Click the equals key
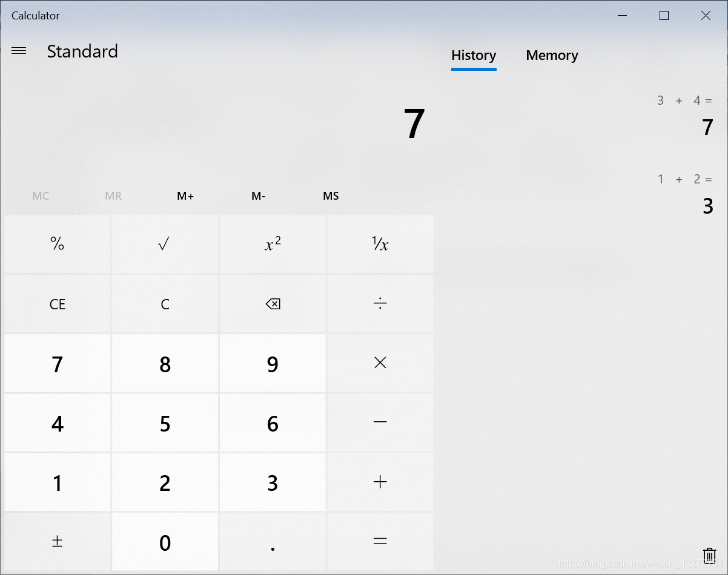The image size is (728, 575). [x=380, y=541]
